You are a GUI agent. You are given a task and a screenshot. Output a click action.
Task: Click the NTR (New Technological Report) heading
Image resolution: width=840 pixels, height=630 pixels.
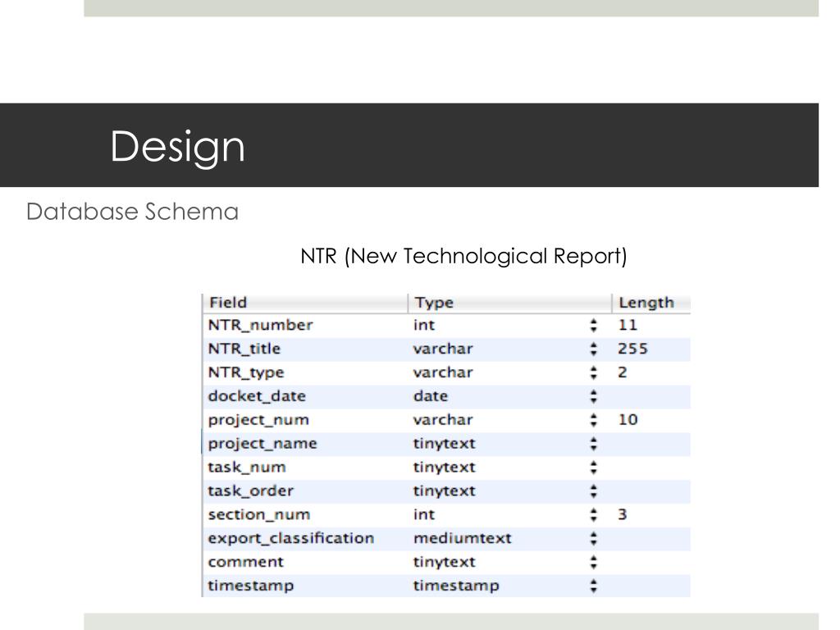click(x=463, y=256)
